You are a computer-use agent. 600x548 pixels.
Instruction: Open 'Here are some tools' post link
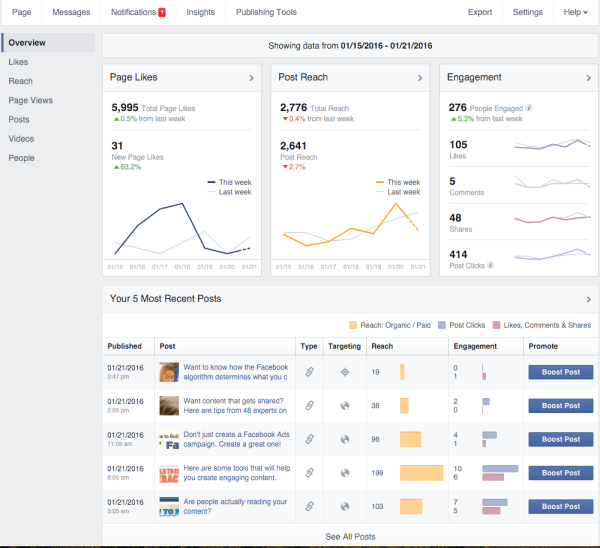[237, 473]
